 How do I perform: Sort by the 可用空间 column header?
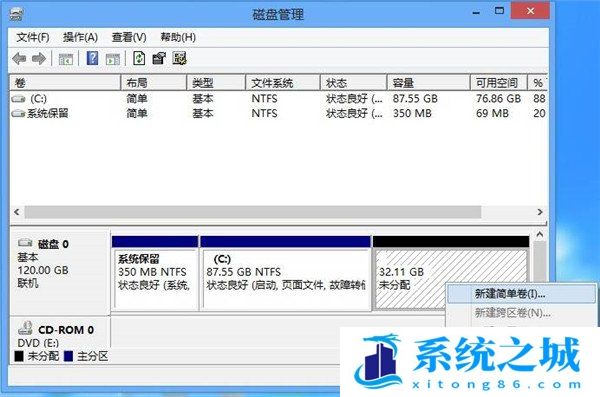[x=499, y=83]
